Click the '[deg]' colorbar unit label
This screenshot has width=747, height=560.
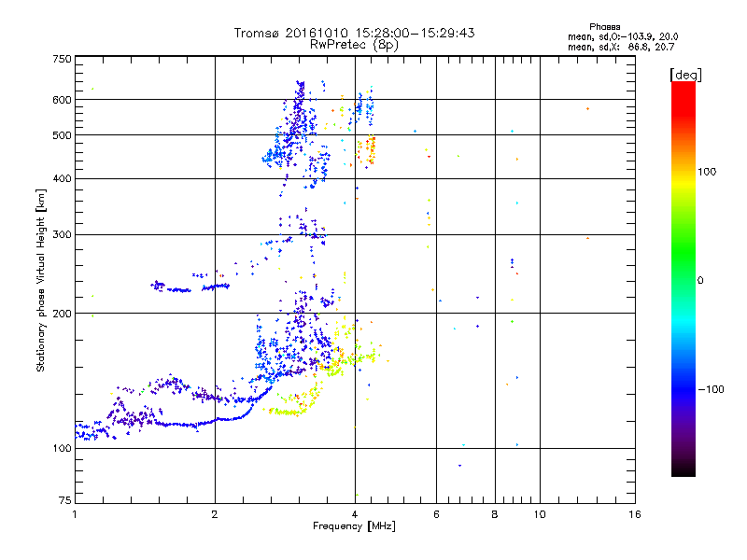[685, 75]
